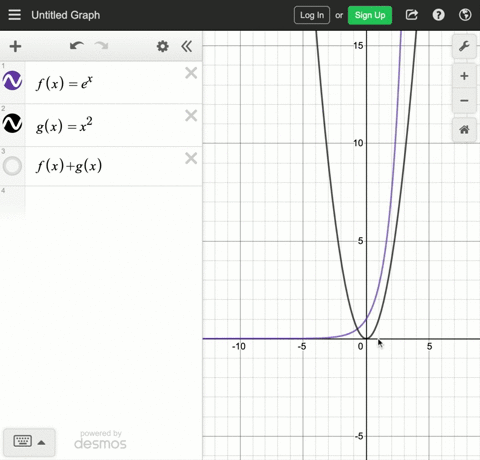Click the 'or' text between header buttons

[339, 15]
